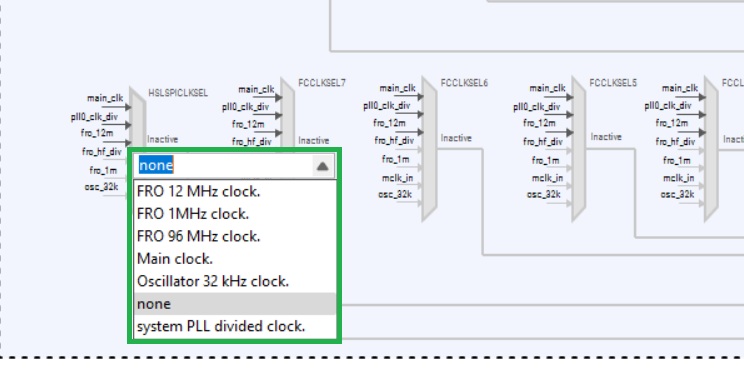Image resolution: width=744 pixels, height=382 pixels.
Task: Select 'FRO 12 MHz clock.' option
Action: pos(234,192)
